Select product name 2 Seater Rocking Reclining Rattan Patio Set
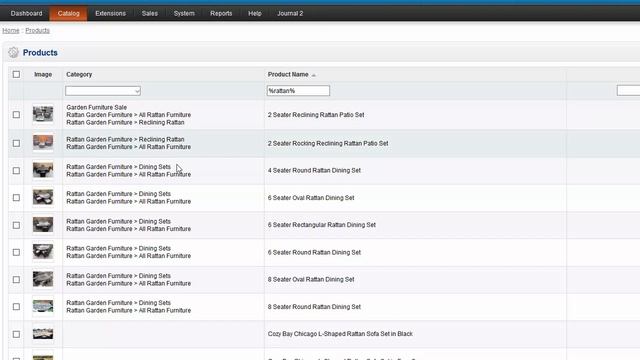The height and width of the screenshot is (360, 640). [328, 144]
